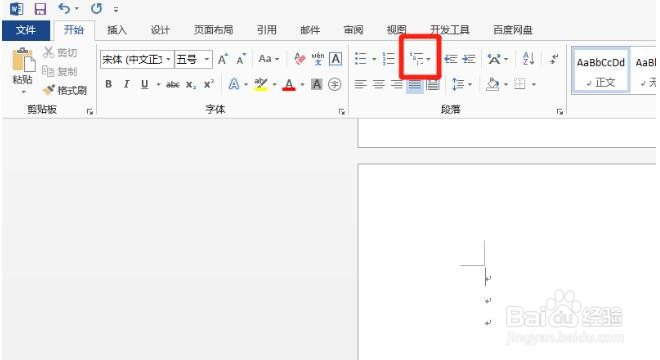660x360 pixels.
Task: Click the text effects A icon
Action: pyautogui.click(x=234, y=84)
